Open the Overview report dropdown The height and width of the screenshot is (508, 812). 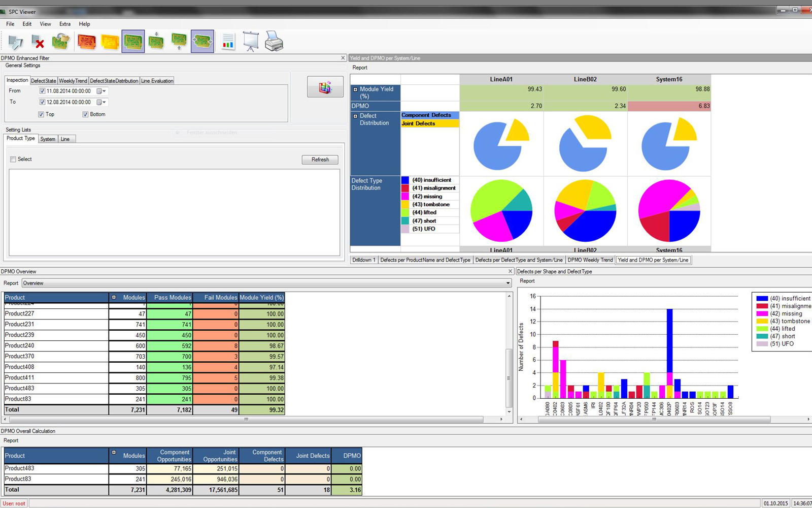507,283
